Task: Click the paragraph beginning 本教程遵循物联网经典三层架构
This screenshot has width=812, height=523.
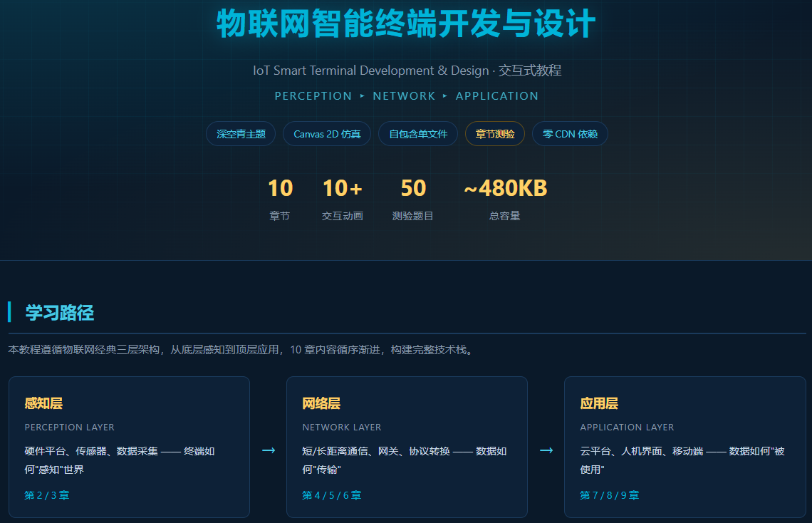Action: click(x=241, y=350)
